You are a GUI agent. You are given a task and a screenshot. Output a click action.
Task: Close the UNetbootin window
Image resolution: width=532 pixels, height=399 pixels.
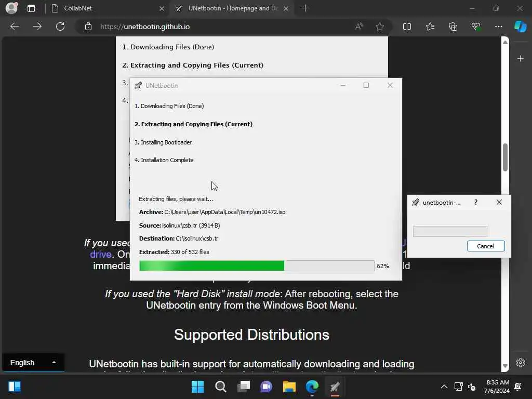point(390,85)
